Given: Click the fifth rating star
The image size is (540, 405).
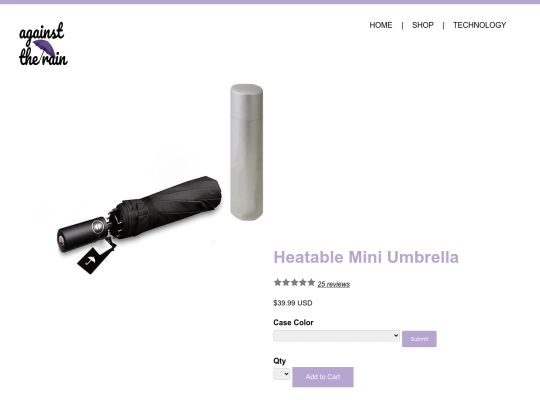Looking at the screenshot, I should coord(311,283).
